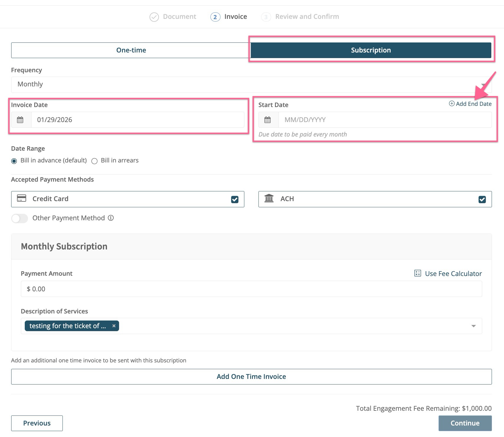Uncheck the Credit Card checkbox
This screenshot has width=504, height=437.
(235, 199)
